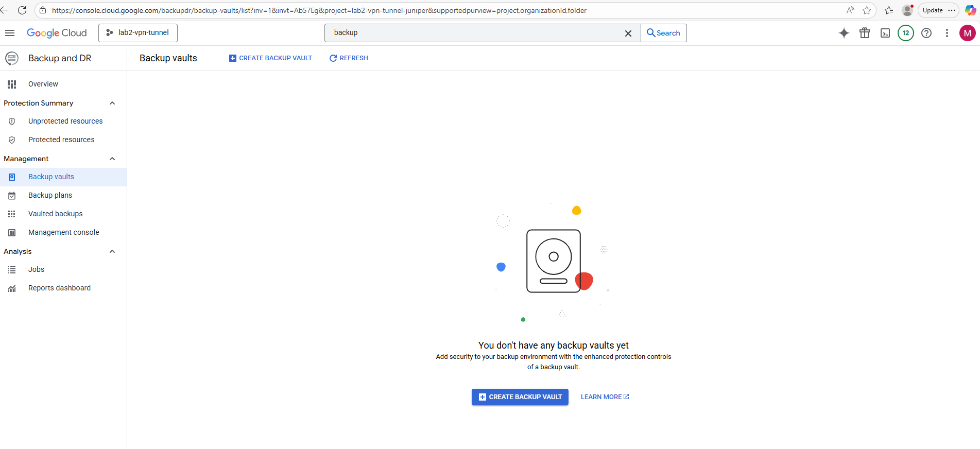Activate Cloud Shell terminal icon
980x449 pixels.
(885, 33)
